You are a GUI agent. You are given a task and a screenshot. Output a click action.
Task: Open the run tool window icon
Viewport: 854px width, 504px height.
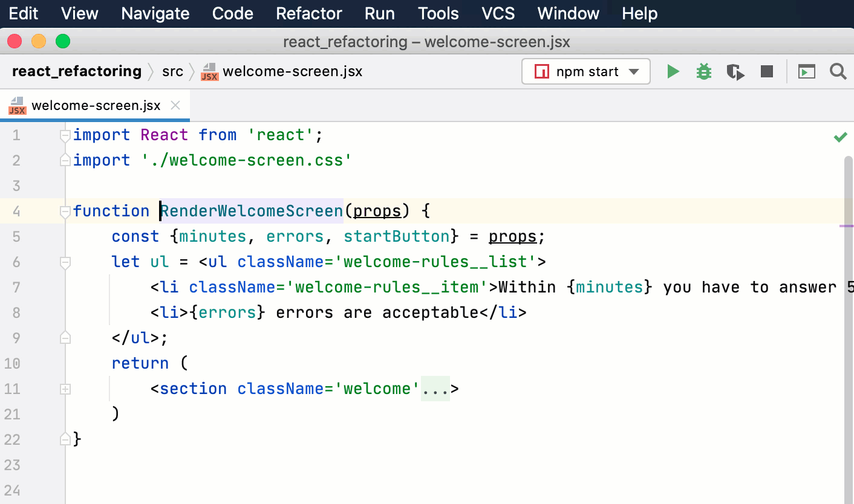pos(807,71)
